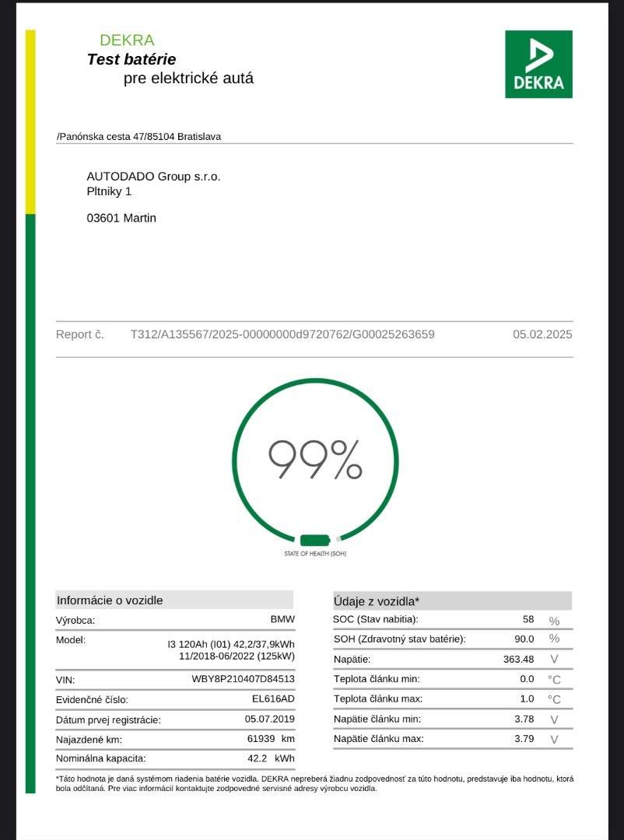Click the "VIN:" label
624x840 pixels.
click(x=65, y=681)
